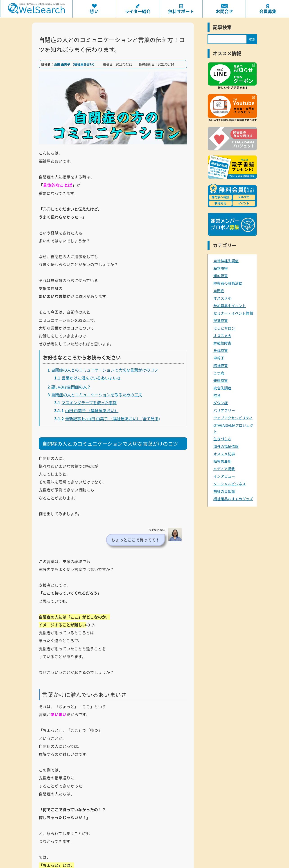This screenshot has width=289, height=868.
Task: Open category 生きづらさ
Action: tap(222, 439)
